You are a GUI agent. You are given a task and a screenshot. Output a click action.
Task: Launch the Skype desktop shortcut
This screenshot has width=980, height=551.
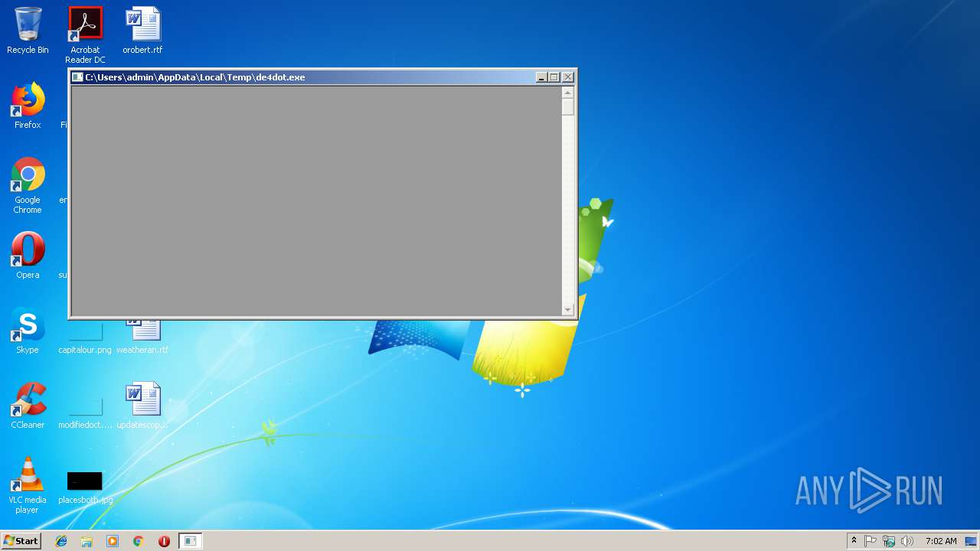[28, 331]
